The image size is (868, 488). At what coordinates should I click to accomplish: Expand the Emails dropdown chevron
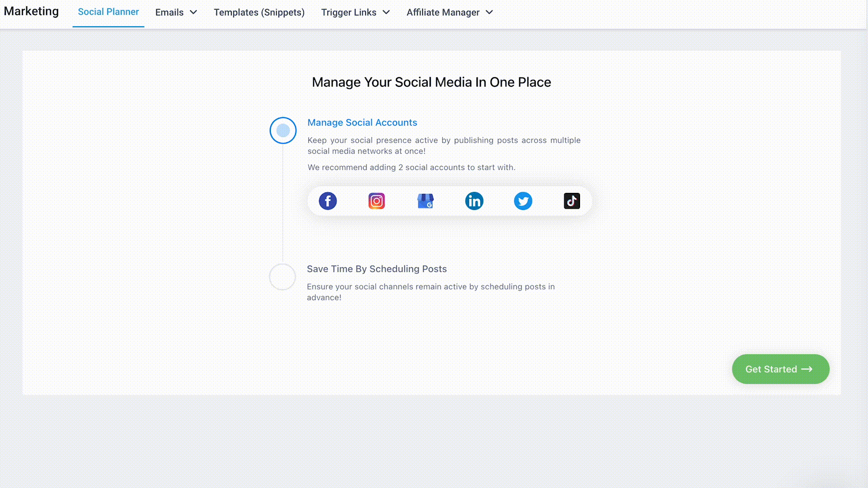193,12
